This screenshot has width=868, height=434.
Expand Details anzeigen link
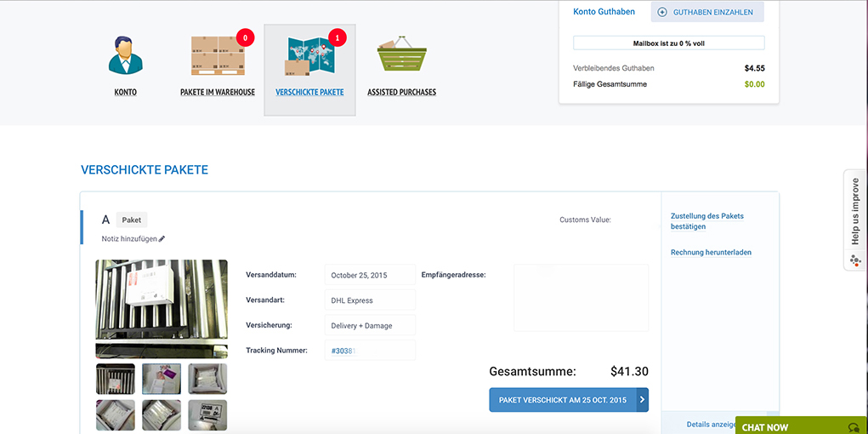coord(712,424)
